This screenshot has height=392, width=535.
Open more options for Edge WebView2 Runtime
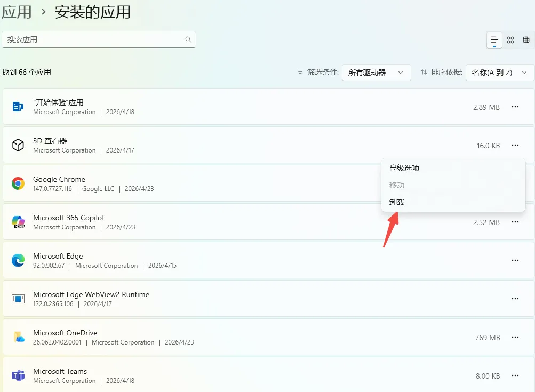(x=515, y=299)
